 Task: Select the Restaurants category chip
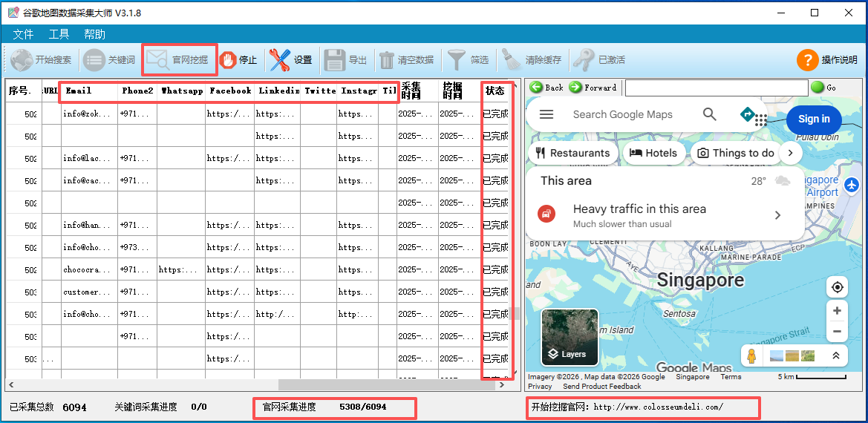coord(572,153)
